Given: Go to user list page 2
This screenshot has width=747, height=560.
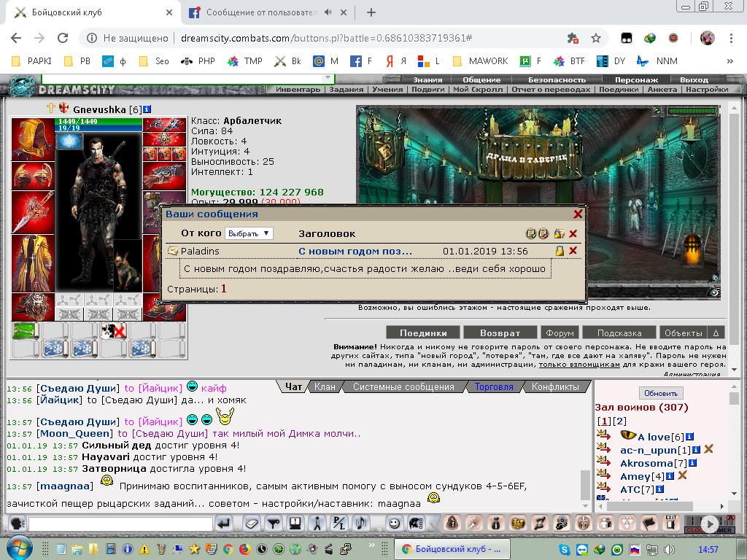Looking at the screenshot, I should coord(619,421).
